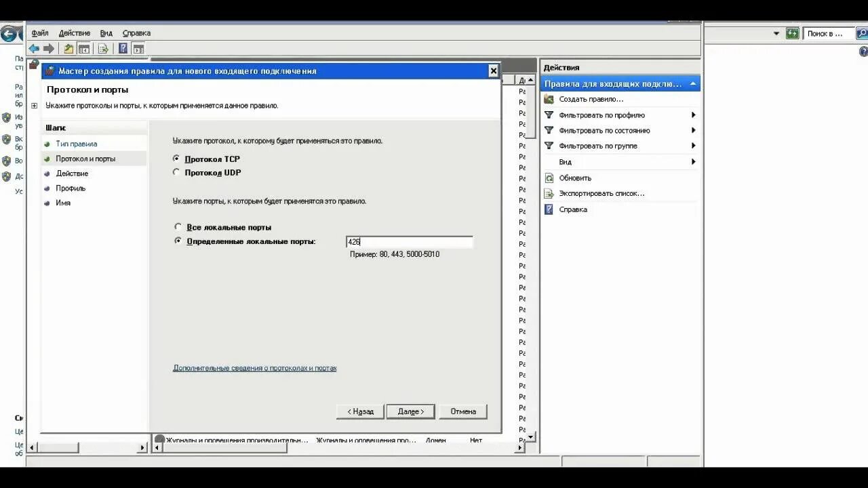Click the Export List icon in the toolbar

coord(103,49)
